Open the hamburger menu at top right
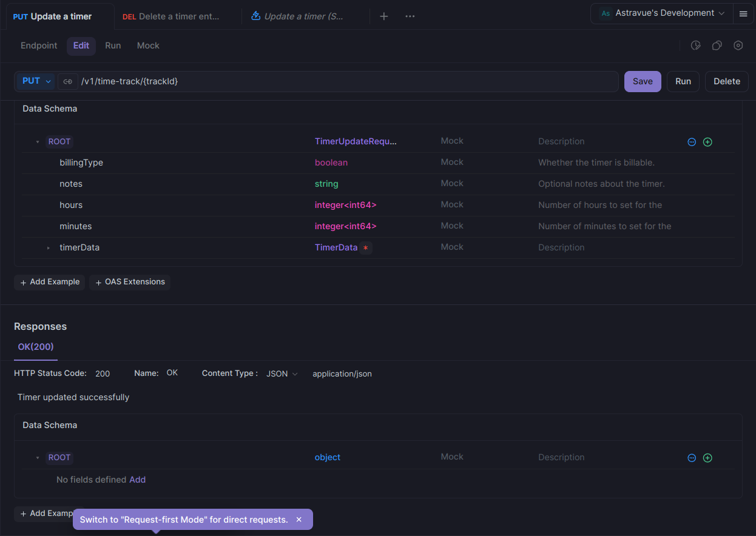Screen dimensions: 756x536 (x=743, y=13)
